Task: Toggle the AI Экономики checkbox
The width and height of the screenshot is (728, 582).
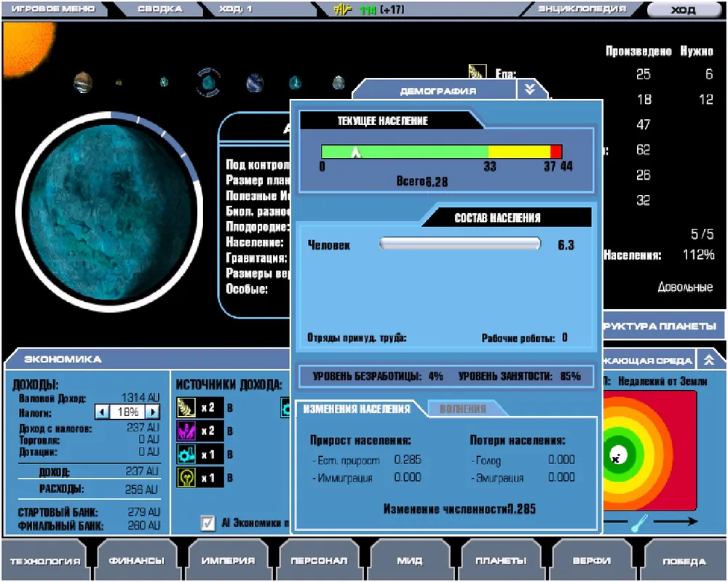Action: click(208, 522)
